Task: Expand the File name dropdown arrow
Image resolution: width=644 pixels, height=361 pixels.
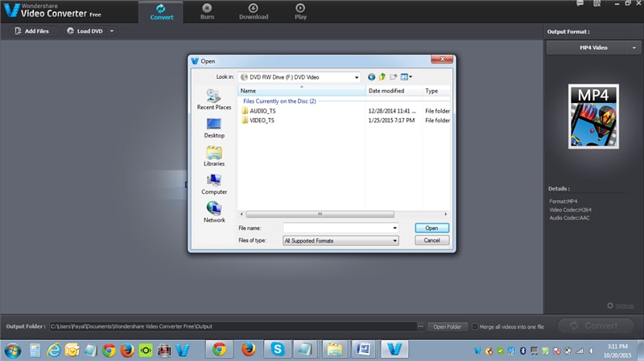Action: coord(394,228)
